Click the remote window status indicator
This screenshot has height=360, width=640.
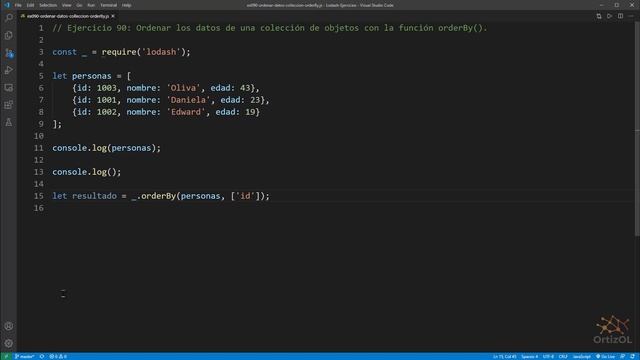pos(6,356)
